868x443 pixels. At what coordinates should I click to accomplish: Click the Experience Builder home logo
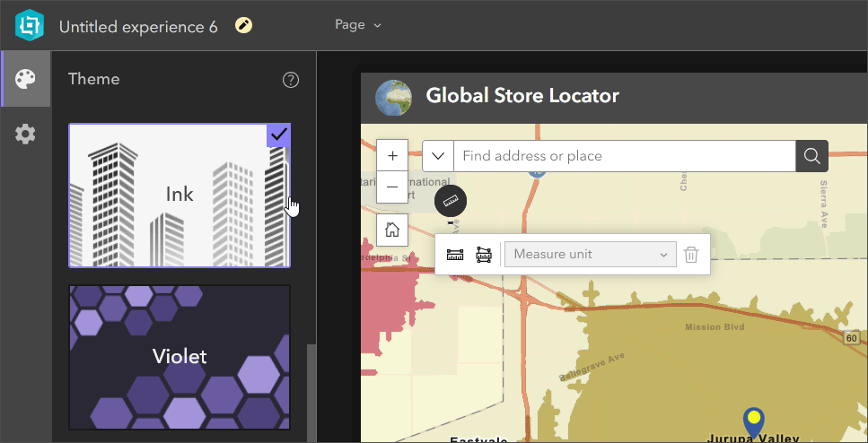30,26
